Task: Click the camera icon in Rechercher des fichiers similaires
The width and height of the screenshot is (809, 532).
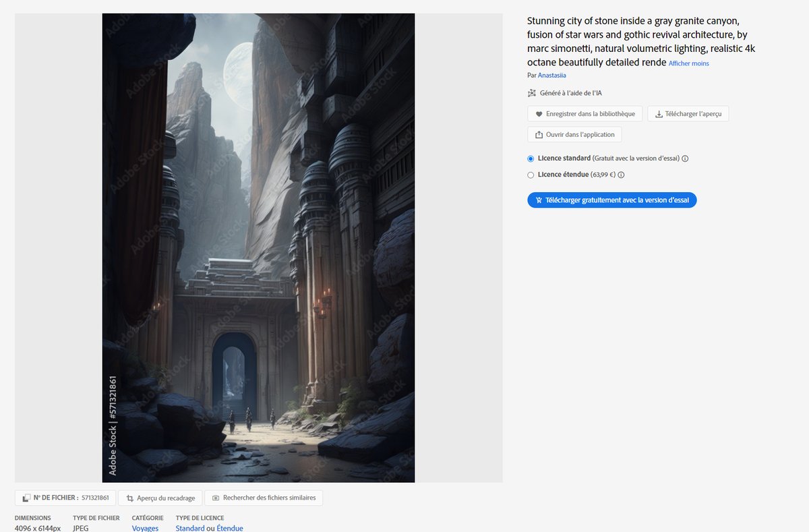Action: [216, 498]
